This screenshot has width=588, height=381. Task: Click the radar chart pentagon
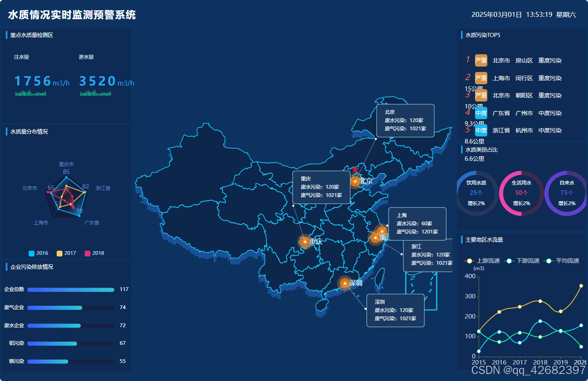66,198
